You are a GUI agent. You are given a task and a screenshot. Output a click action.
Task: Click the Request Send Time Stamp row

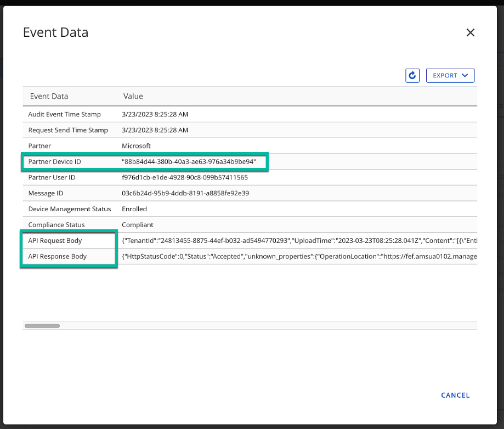click(68, 131)
